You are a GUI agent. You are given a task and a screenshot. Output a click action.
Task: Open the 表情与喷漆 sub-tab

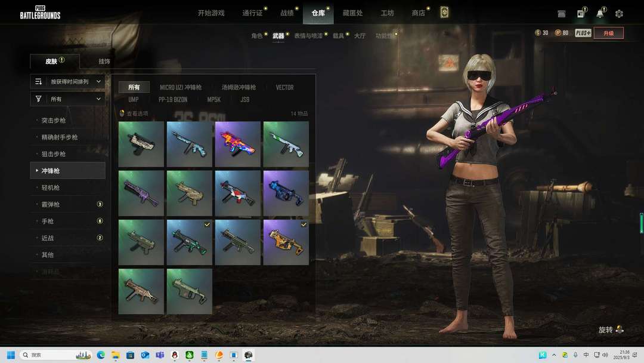tap(308, 36)
